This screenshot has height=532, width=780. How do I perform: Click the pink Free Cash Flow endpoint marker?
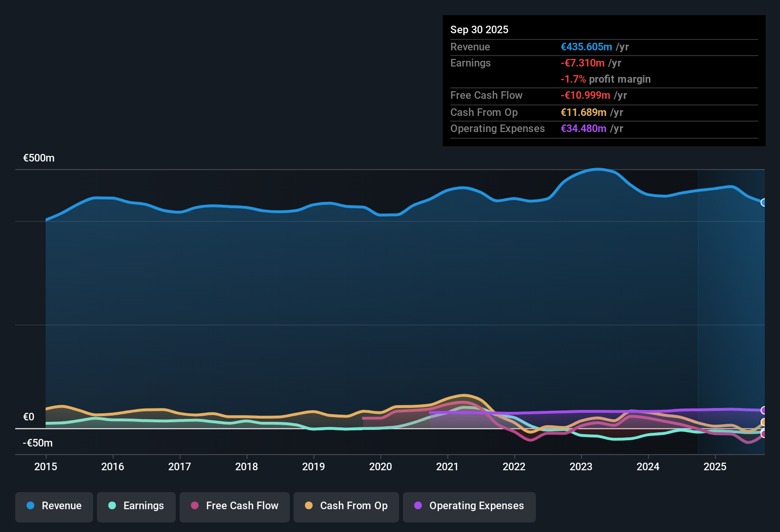(764, 434)
